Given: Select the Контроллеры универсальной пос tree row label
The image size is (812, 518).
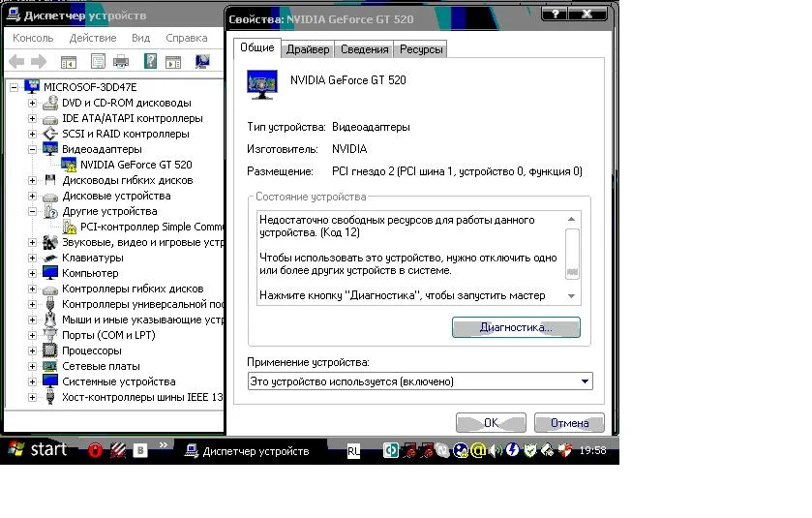Looking at the screenshot, I should pos(143,304).
